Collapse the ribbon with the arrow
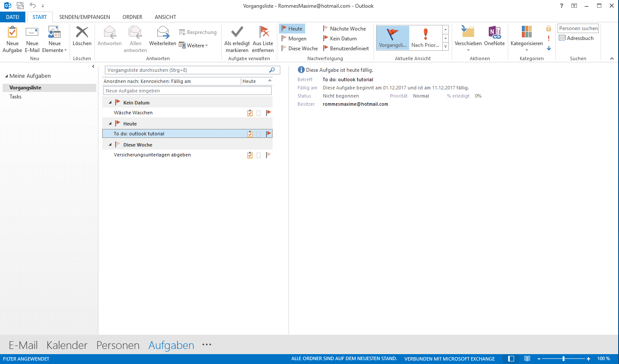 612,58
